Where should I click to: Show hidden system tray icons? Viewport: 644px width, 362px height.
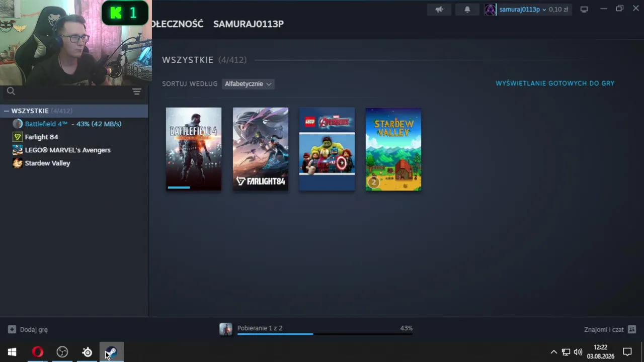tap(554, 352)
